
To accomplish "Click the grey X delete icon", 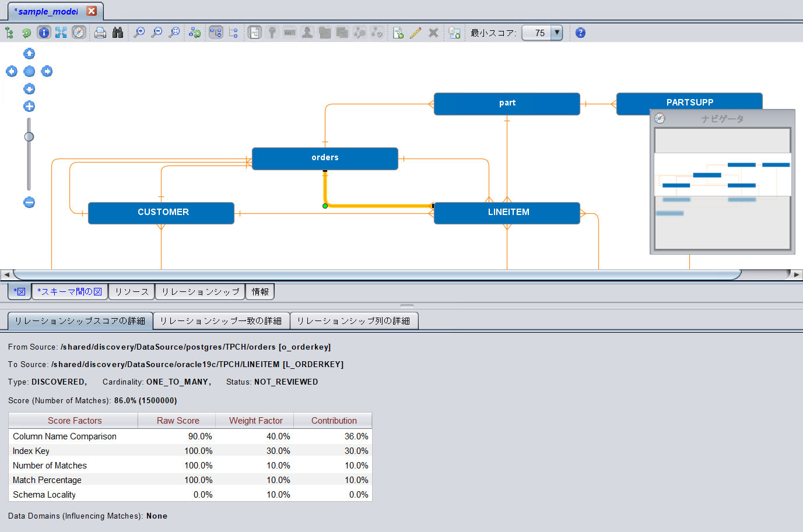I will [433, 33].
